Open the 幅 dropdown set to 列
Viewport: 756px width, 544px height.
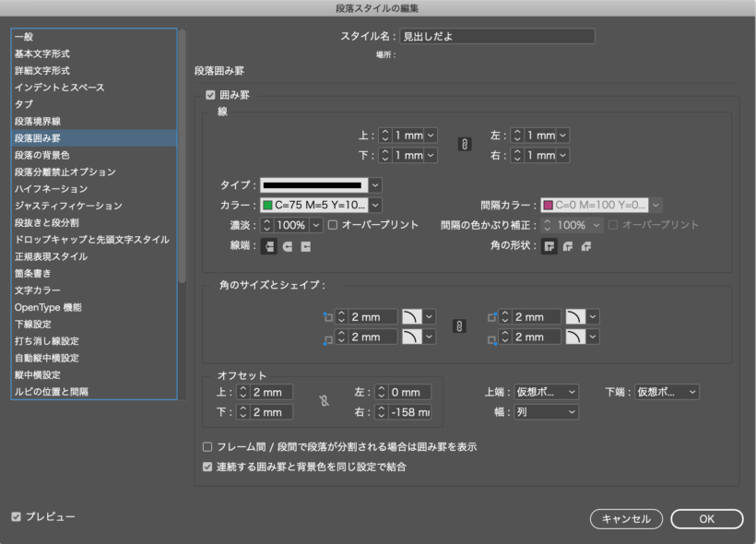pos(544,411)
